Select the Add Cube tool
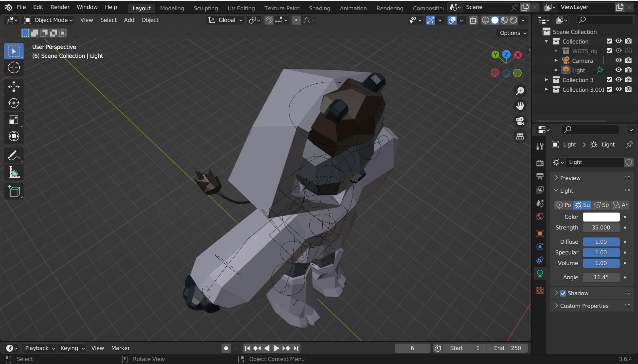The width and height of the screenshot is (638, 364). click(14, 191)
